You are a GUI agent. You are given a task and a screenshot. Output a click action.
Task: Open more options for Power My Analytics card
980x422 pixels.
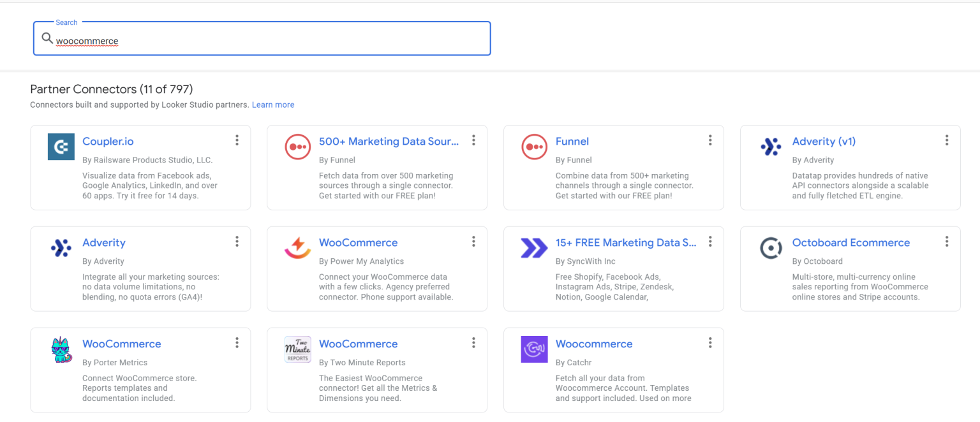click(x=473, y=242)
